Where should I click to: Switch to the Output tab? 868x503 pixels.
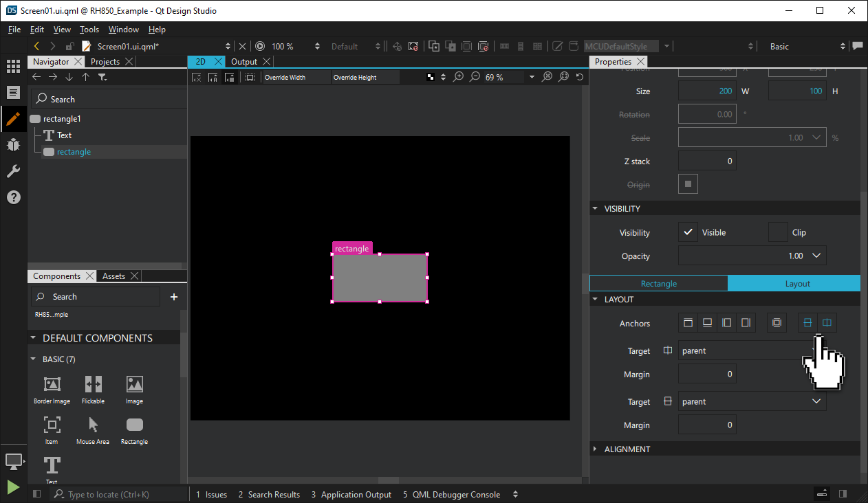pyautogui.click(x=244, y=61)
